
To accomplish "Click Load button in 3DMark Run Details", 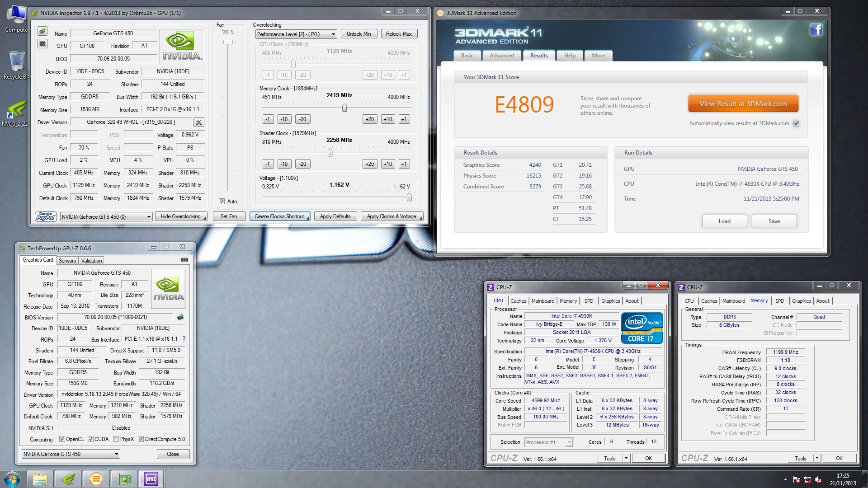I will tap(725, 221).
